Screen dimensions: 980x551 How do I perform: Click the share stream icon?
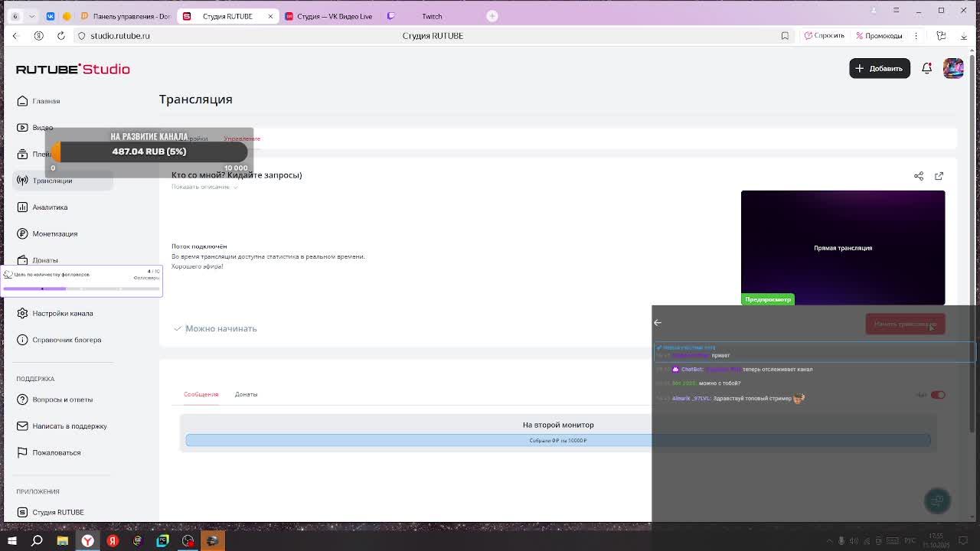pos(919,176)
